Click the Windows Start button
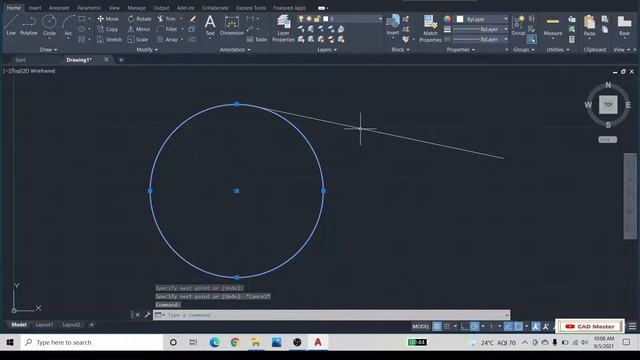Image resolution: width=640 pixels, height=360 pixels. 10,342
